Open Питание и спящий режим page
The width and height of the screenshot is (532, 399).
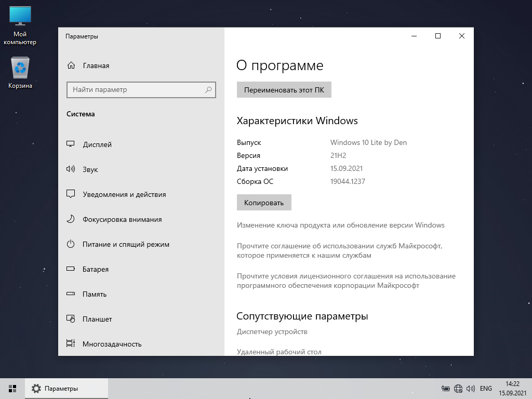126,244
